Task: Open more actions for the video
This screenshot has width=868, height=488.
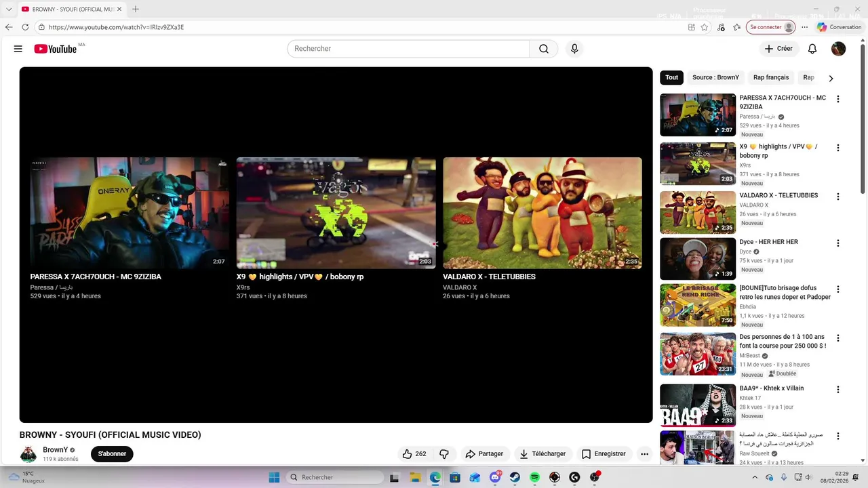Action: pos(644,454)
